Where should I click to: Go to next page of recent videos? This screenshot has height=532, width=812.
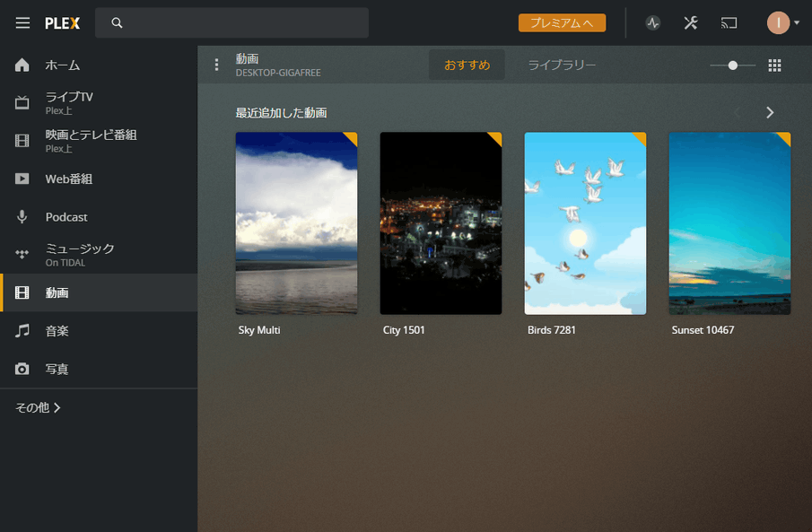coord(770,112)
